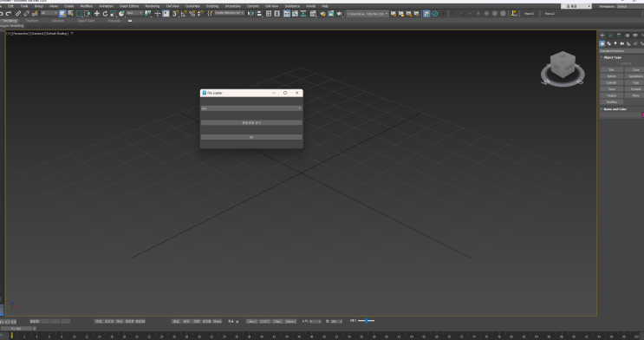Click the OK button in File Loader
The image size is (644, 340).
(x=251, y=137)
